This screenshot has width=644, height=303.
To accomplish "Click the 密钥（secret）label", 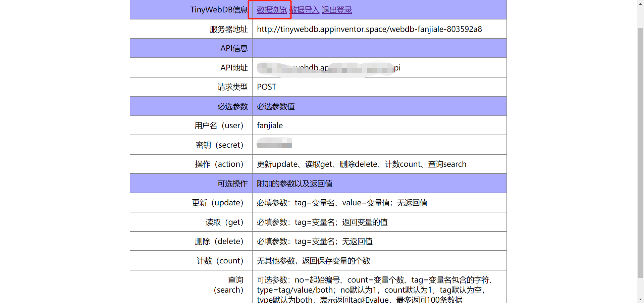I will (220, 145).
